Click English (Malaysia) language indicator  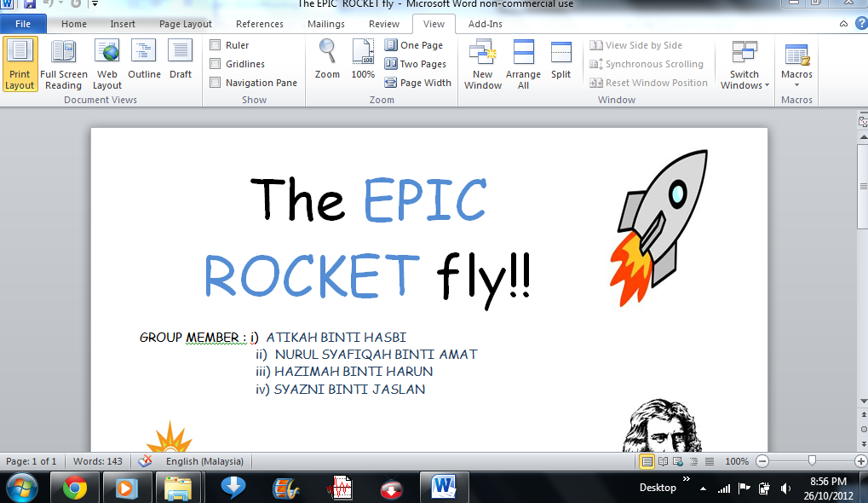click(204, 461)
